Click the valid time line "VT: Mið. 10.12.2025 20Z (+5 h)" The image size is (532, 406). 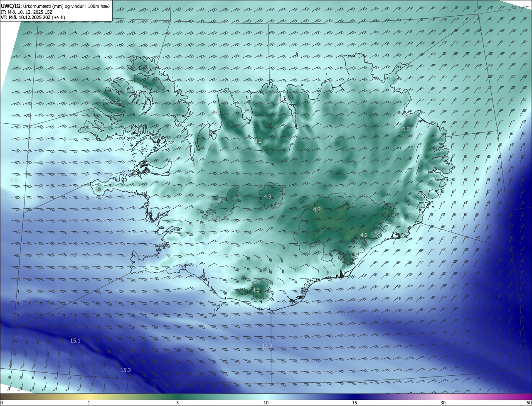33,17
